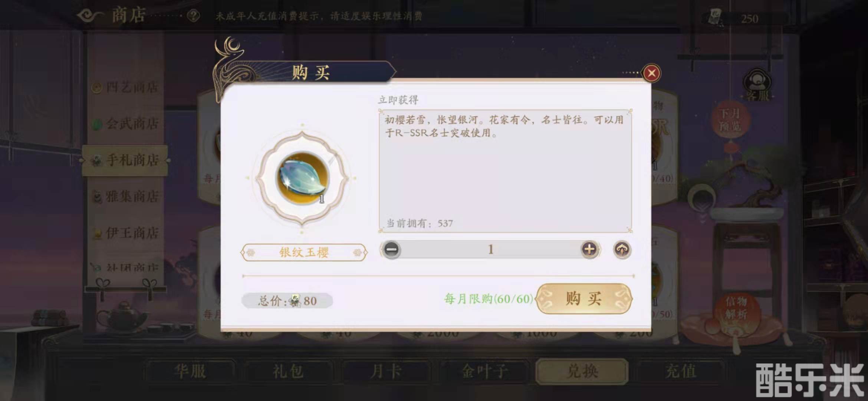The image size is (868, 401).
Task: Switch to the 华服 bottom tab
Action: (x=190, y=371)
